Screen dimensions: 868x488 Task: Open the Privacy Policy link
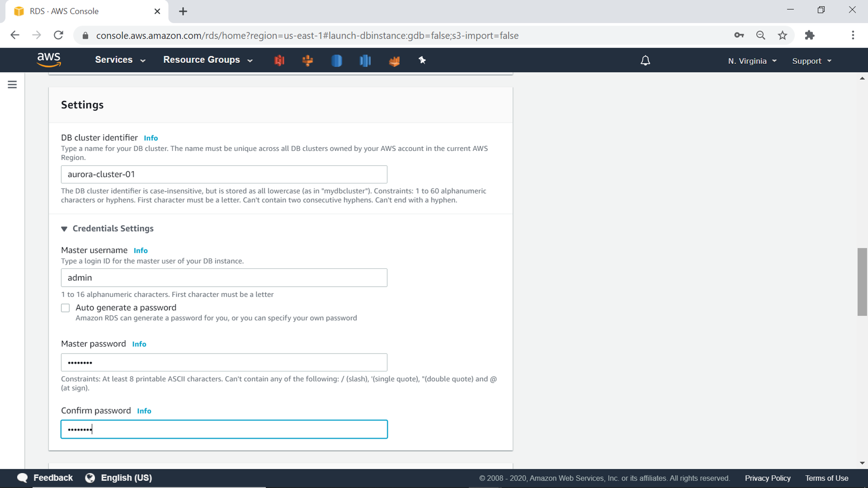(x=767, y=478)
